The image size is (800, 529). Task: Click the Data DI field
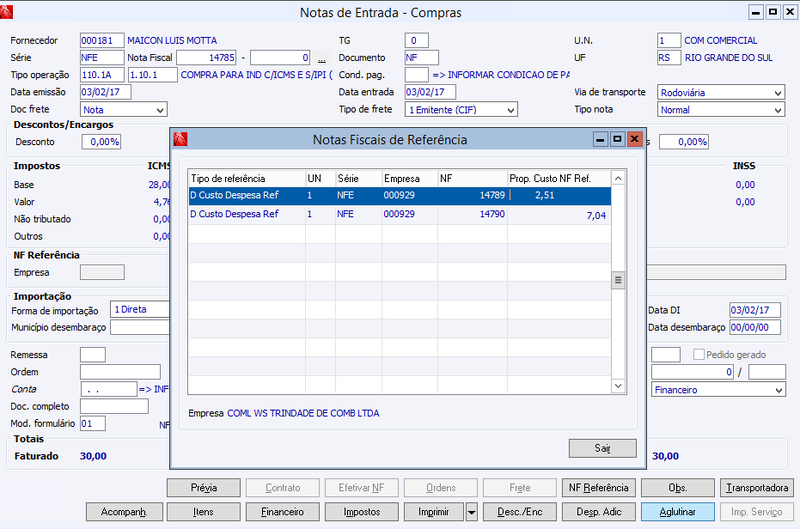click(x=755, y=310)
